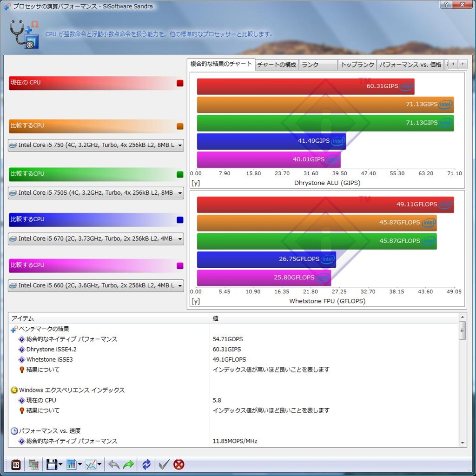
Task: Switch to the ランク tab
Action: pos(318,65)
